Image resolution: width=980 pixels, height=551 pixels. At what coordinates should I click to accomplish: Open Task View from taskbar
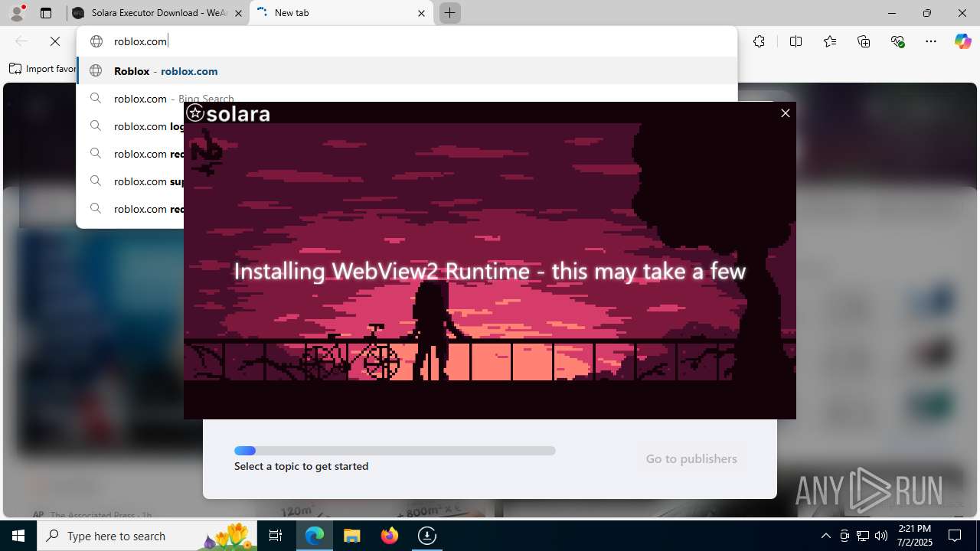pyautogui.click(x=276, y=536)
